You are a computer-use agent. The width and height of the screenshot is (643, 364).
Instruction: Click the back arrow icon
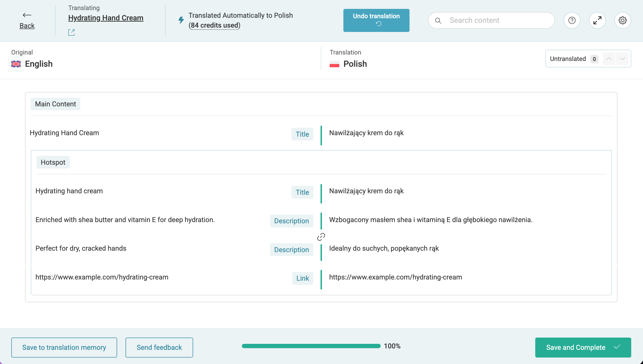pos(27,15)
